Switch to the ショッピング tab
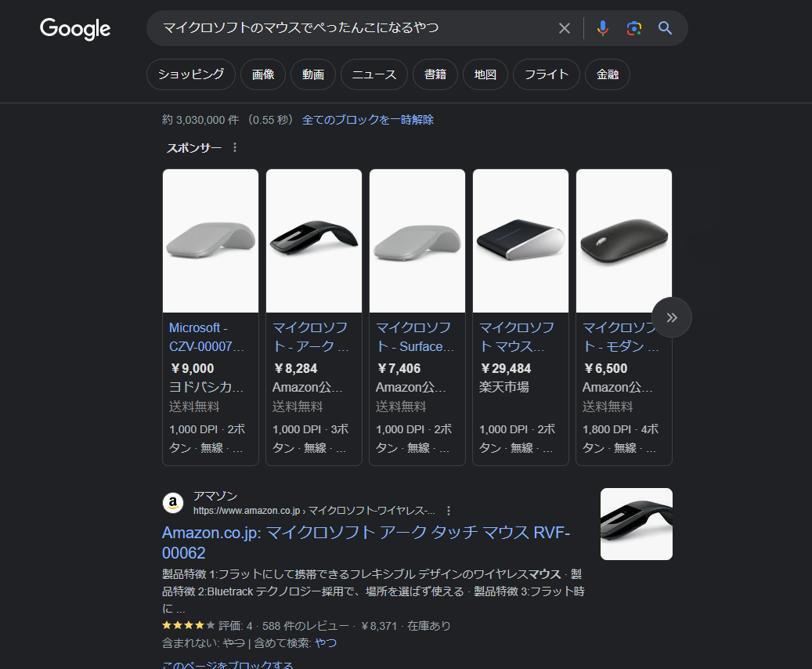This screenshot has height=669, width=812. pos(191,75)
